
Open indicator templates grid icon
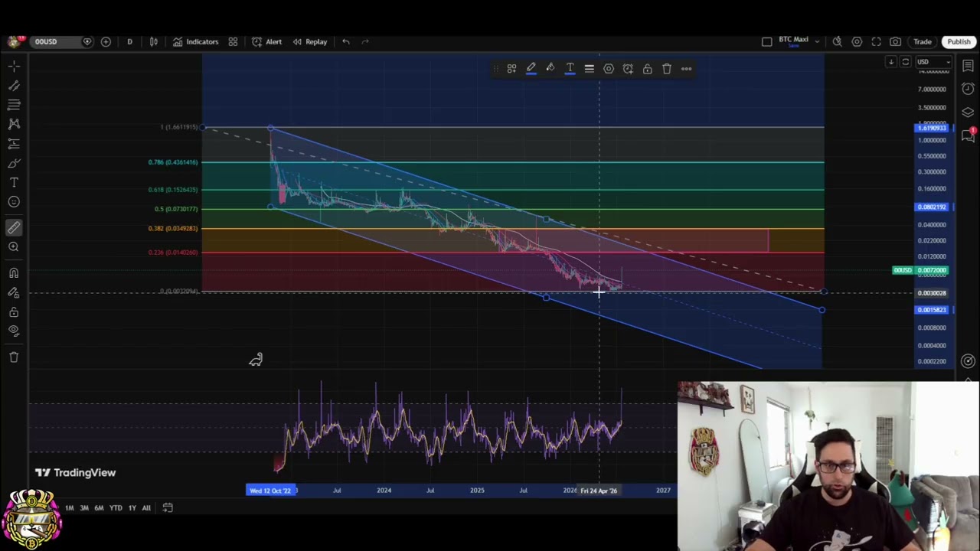[x=233, y=41]
